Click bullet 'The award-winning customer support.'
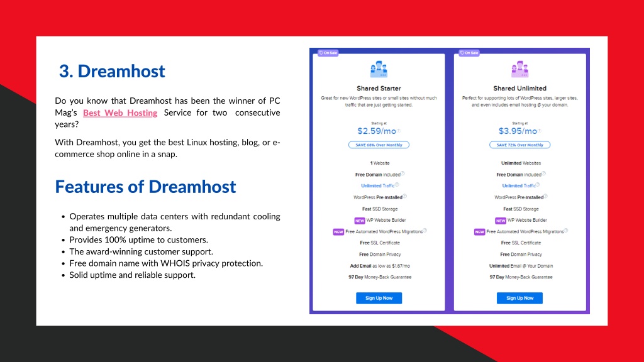Viewport: 644px width, 362px height. [x=142, y=251]
